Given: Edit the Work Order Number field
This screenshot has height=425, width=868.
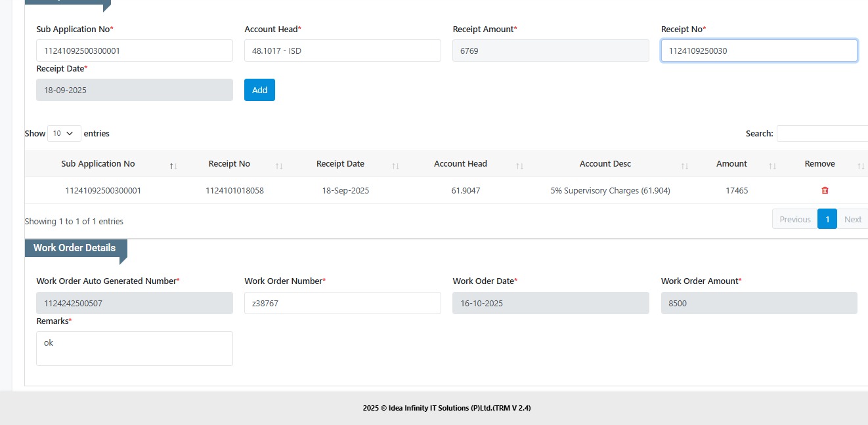Looking at the screenshot, I should point(342,303).
